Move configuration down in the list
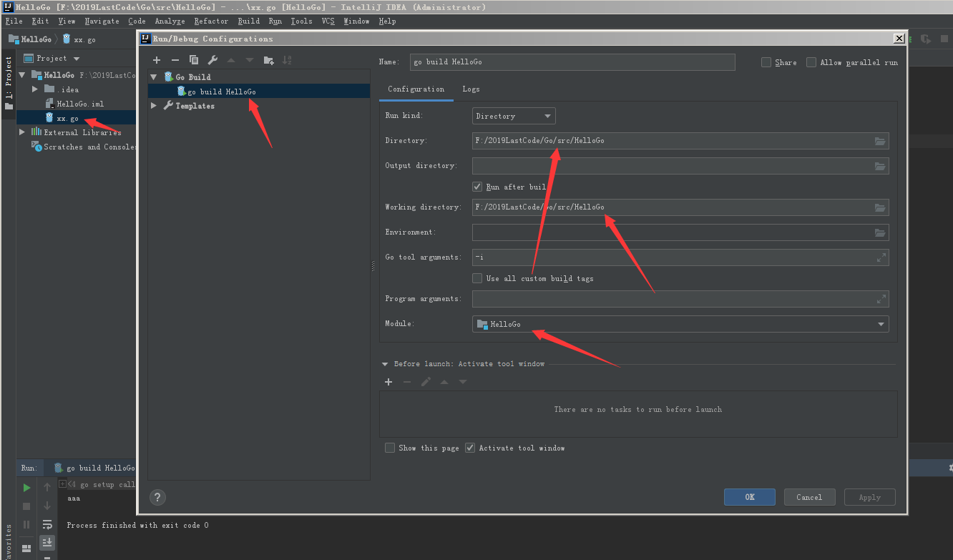This screenshot has height=560, width=953. pos(250,60)
